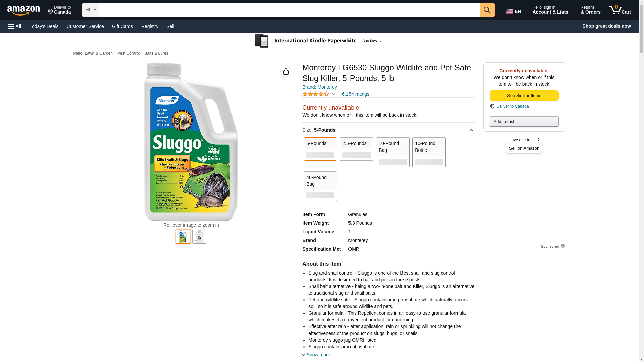
Task: Open the 6,154 ratings link
Action: point(356,94)
